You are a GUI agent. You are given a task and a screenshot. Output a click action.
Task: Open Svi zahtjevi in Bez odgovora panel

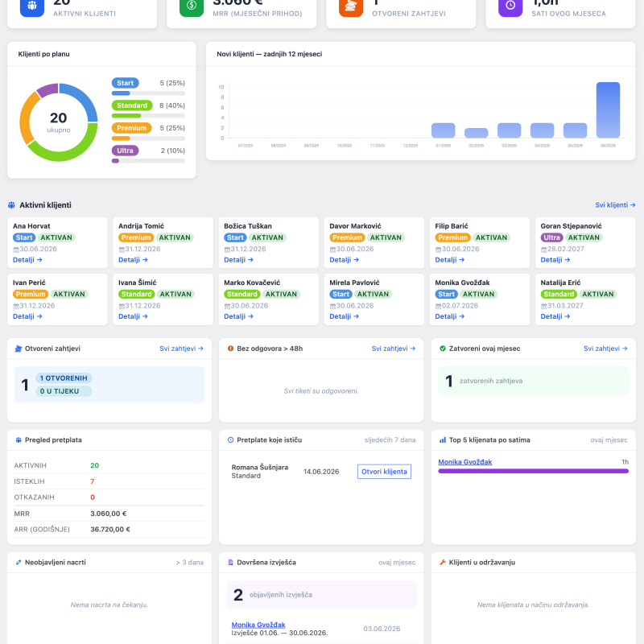point(394,349)
